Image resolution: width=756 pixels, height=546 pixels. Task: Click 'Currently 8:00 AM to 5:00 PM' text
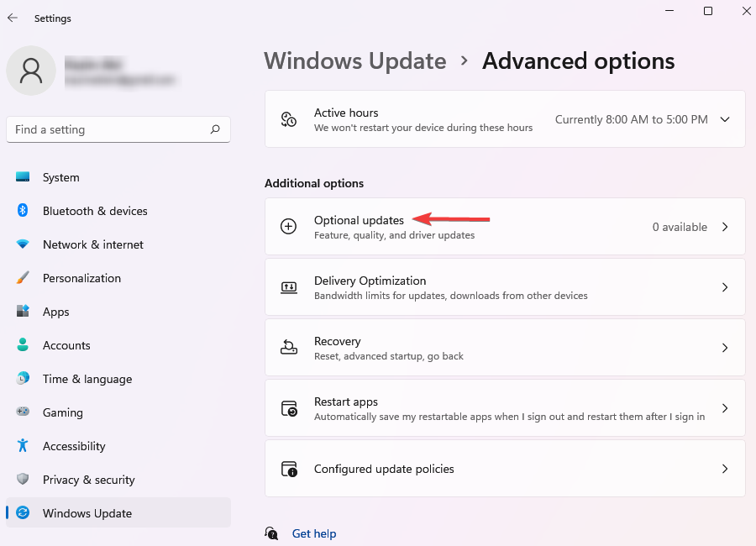[631, 119]
